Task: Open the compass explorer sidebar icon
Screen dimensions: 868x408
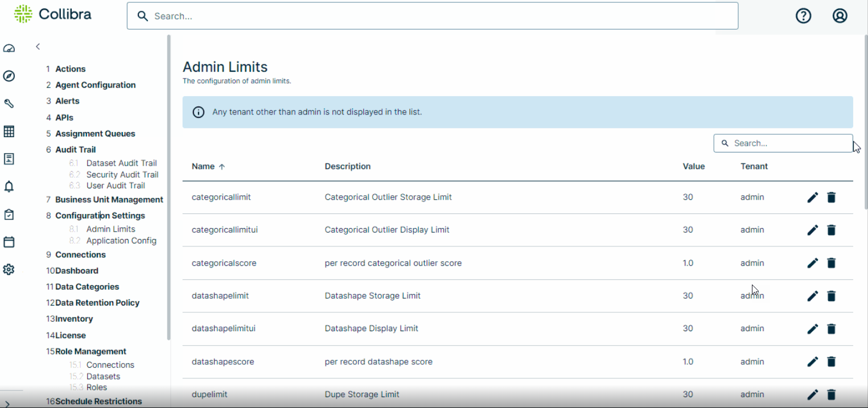Action: (x=9, y=76)
